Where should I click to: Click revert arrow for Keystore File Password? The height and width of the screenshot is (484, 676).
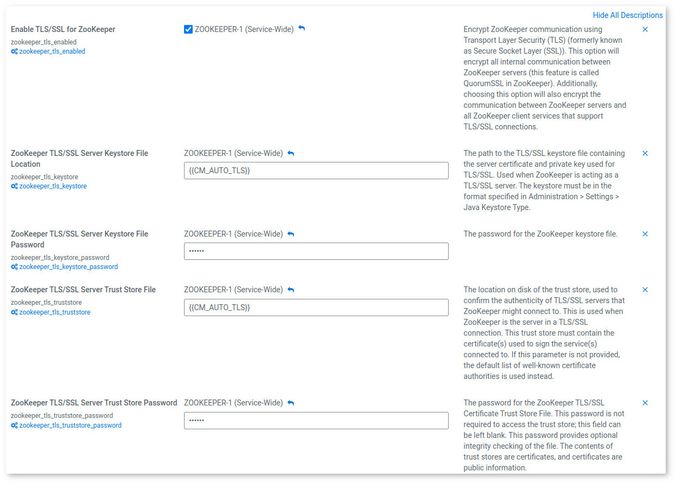pos(291,234)
